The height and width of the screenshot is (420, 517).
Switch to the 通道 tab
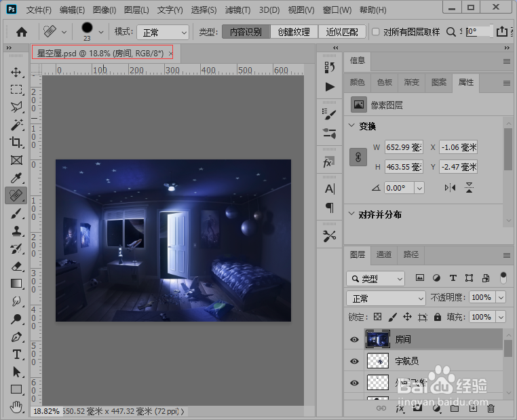tap(384, 255)
